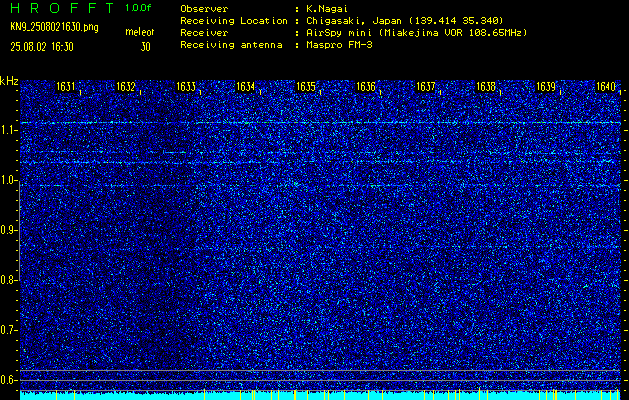Click the Receiver field label
The width and height of the screenshot is (629, 400).
click(204, 33)
